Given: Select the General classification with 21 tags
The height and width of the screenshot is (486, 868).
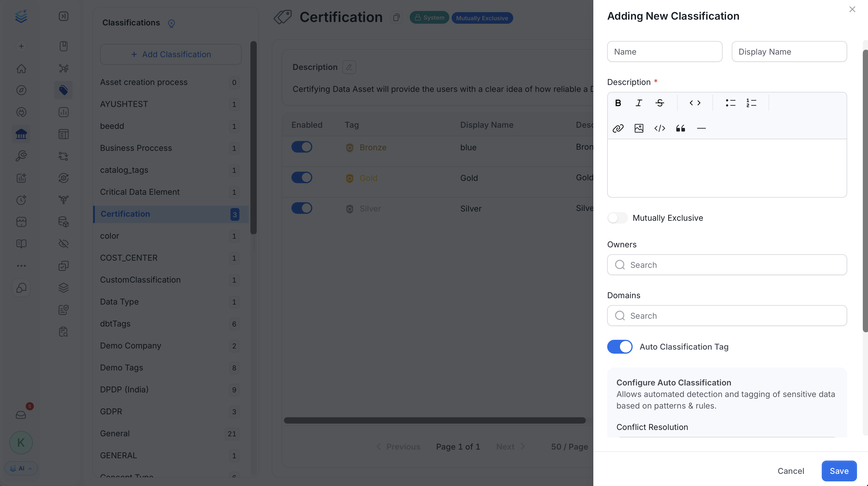Looking at the screenshot, I should tap(171, 434).
